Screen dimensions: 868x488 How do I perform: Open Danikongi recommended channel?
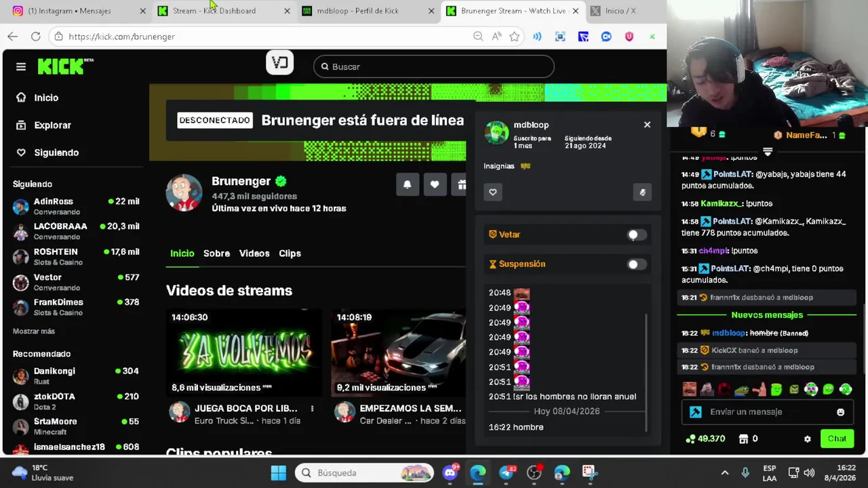point(76,375)
